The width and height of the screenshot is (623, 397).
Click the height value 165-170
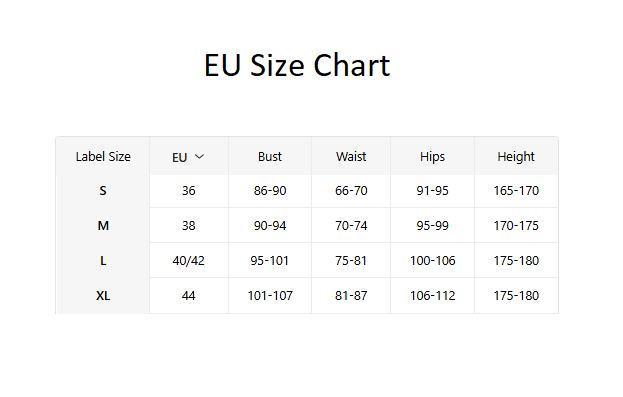(516, 191)
